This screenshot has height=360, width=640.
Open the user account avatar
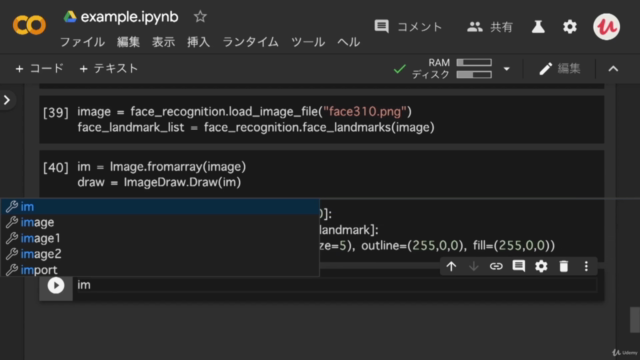[x=606, y=27]
